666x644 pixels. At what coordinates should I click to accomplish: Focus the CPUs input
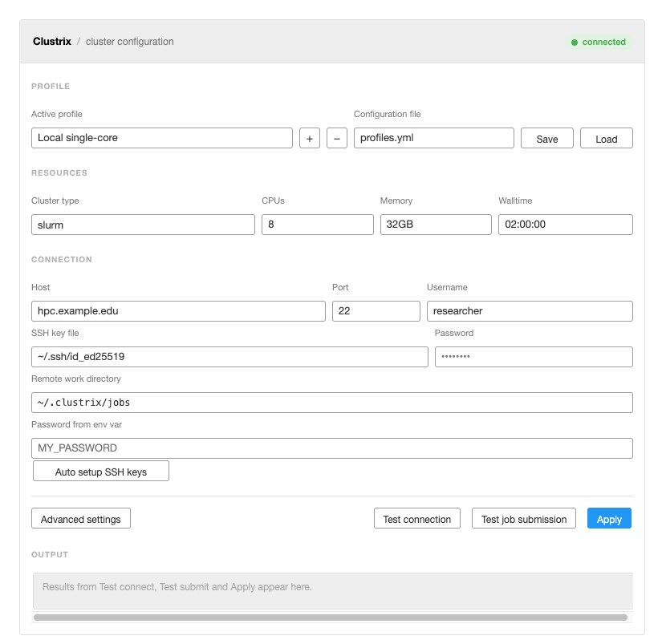(x=318, y=225)
